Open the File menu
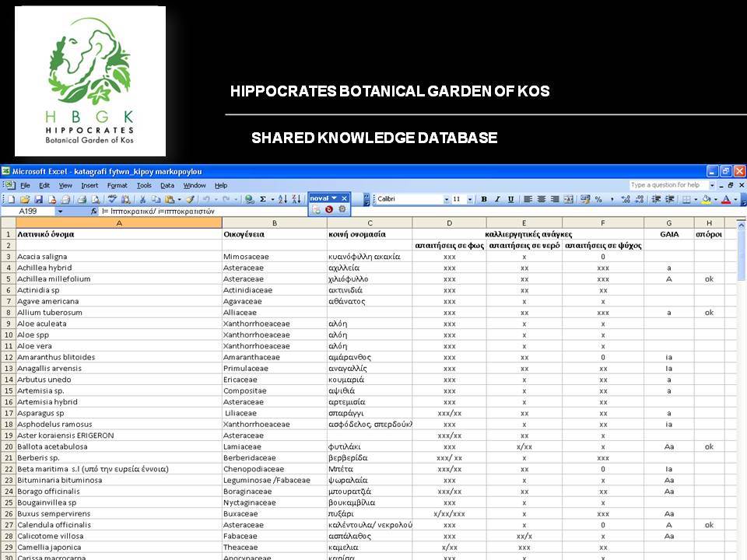Viewport: 747px width, 560px height. [25, 186]
